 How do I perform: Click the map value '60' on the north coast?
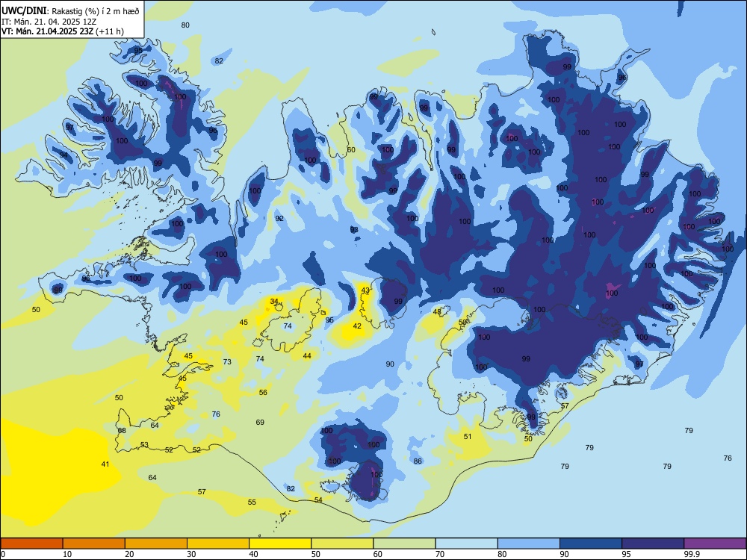(351, 149)
